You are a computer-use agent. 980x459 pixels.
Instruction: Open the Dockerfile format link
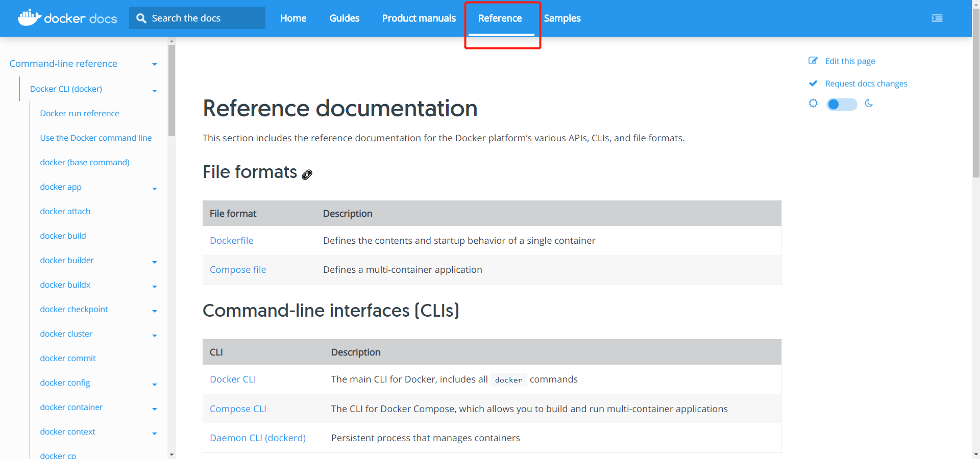tap(231, 241)
